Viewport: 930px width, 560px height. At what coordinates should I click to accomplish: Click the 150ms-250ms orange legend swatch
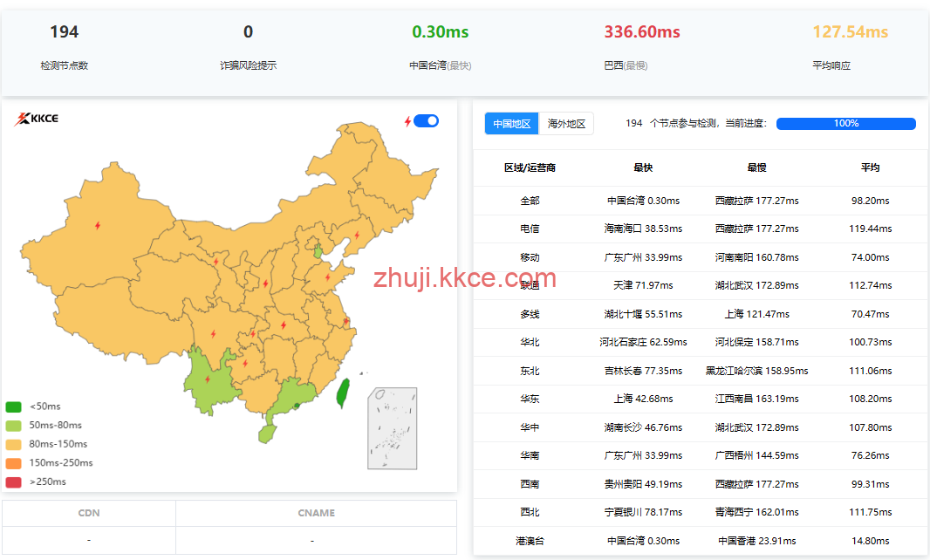(13, 463)
